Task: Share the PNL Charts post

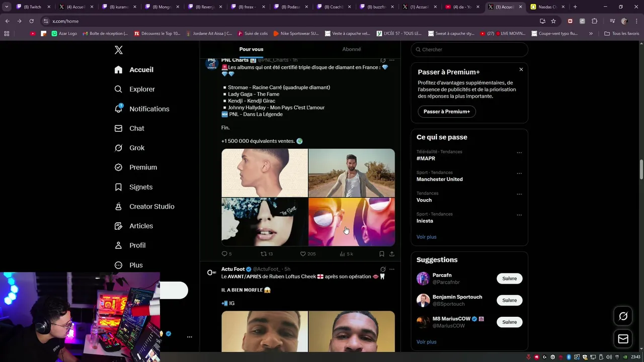Action: [x=392, y=254]
